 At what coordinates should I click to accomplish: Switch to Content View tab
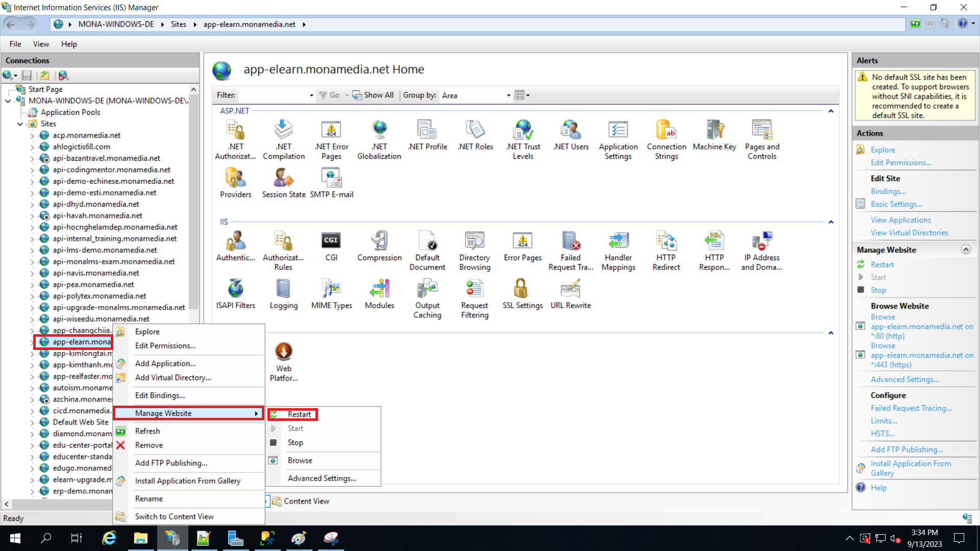(301, 501)
